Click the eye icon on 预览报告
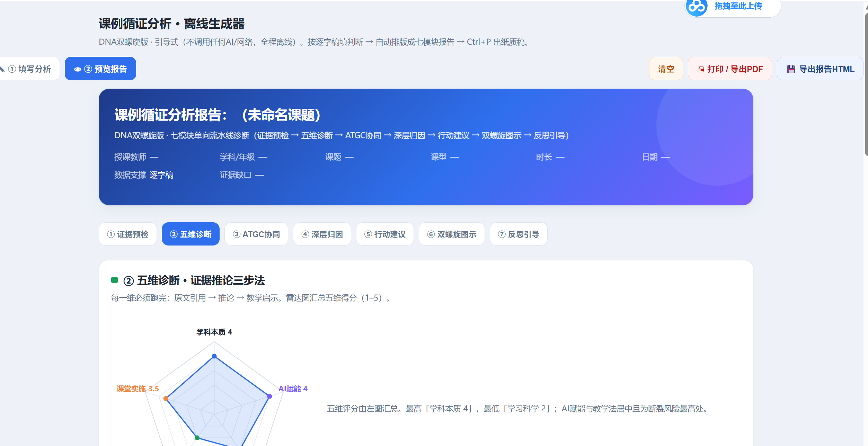The height and width of the screenshot is (446, 868). (78, 69)
